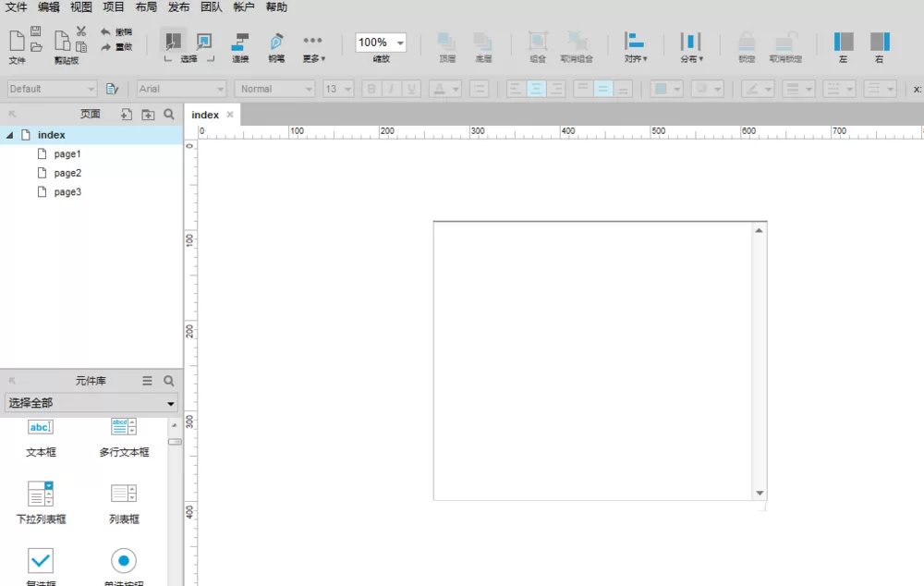
Task: Open the 发布 menu
Action: 178,7
